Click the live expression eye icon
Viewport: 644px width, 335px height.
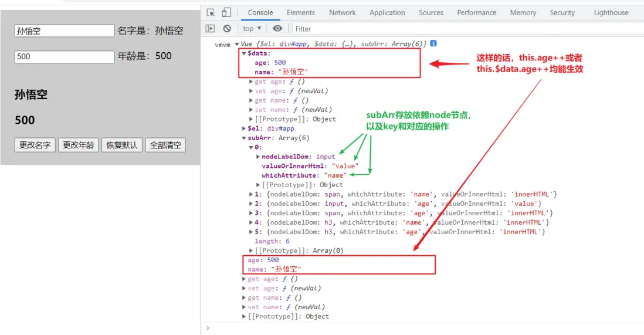(277, 28)
